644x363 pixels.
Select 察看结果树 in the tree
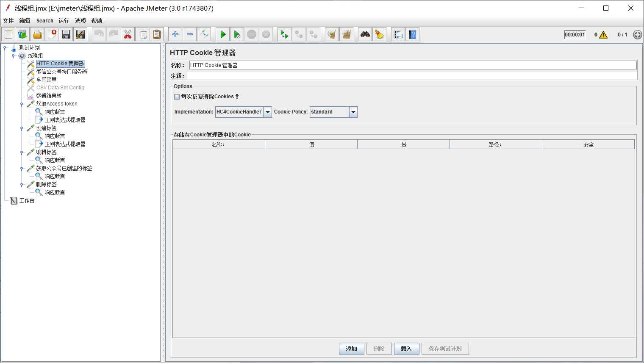[x=49, y=96]
